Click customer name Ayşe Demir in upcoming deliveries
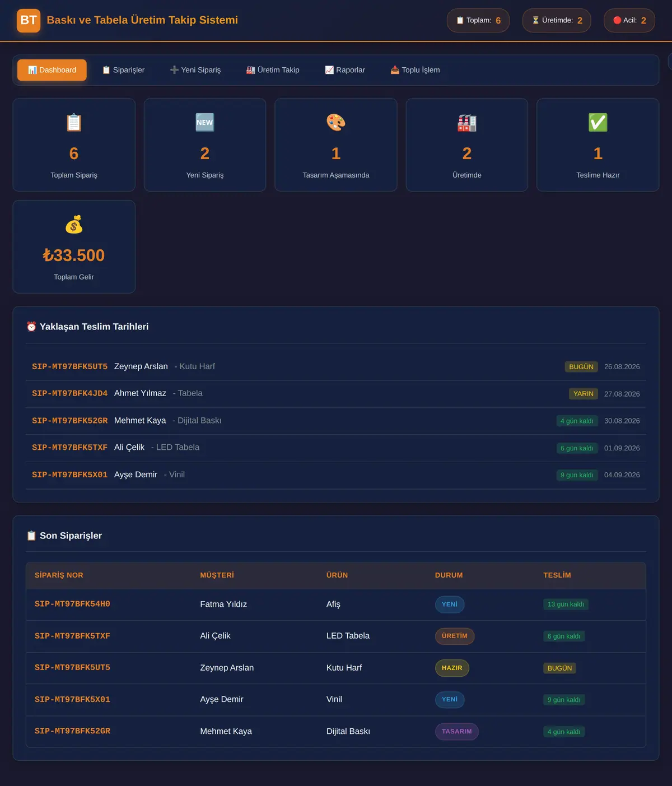 pyautogui.click(x=136, y=475)
